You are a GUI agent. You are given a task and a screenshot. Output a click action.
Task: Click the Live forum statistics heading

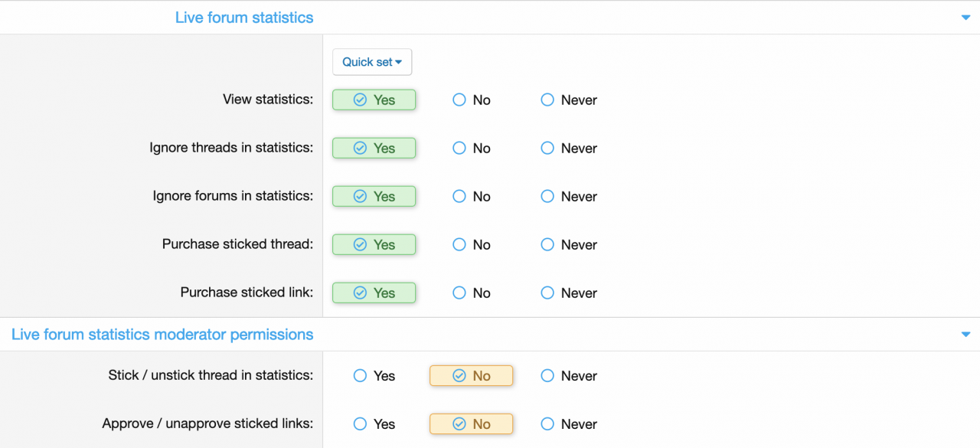point(244,18)
